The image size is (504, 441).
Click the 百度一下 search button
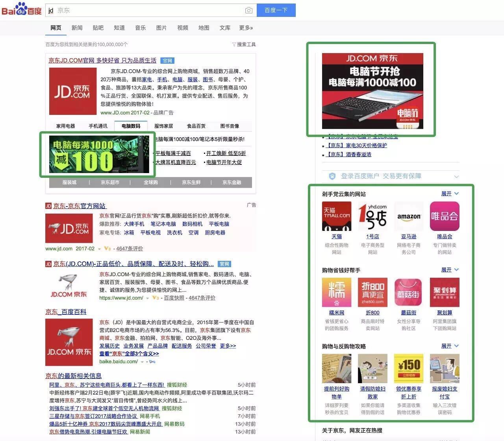(276, 10)
